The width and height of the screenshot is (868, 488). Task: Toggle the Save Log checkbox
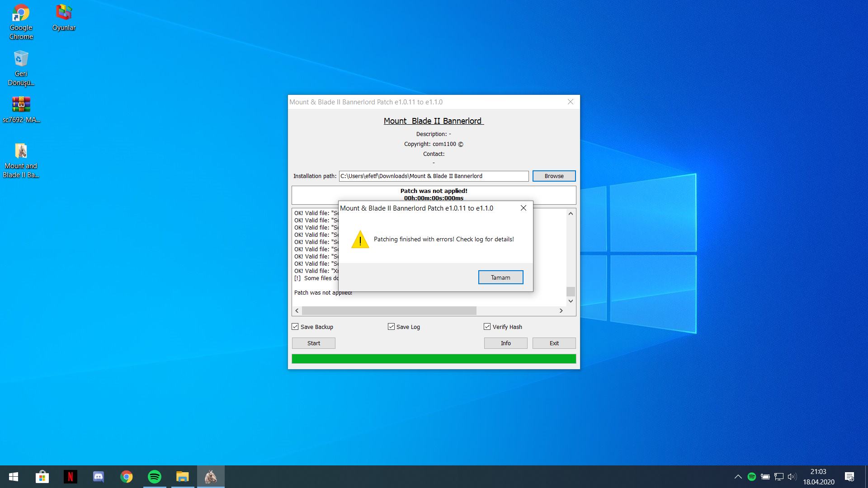(x=391, y=327)
